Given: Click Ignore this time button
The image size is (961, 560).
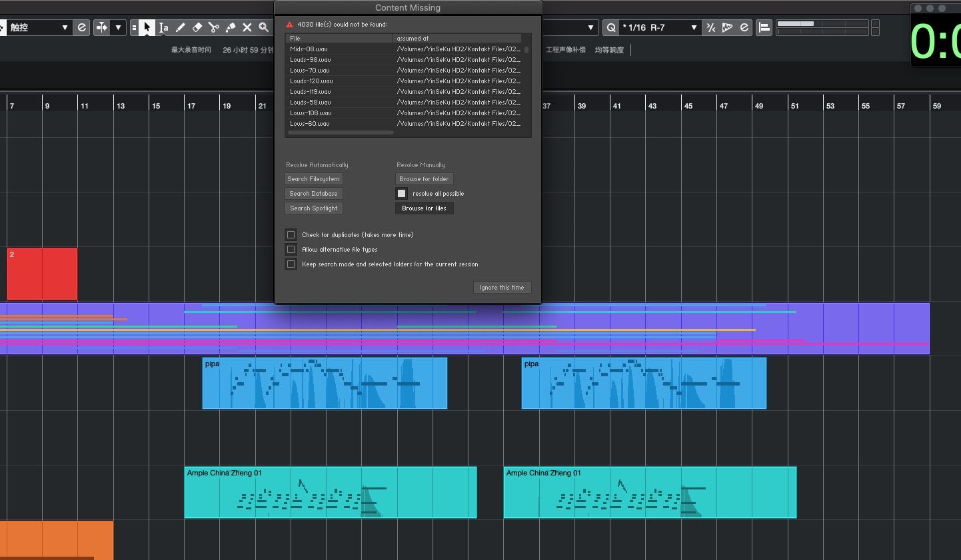Looking at the screenshot, I should 502,287.
